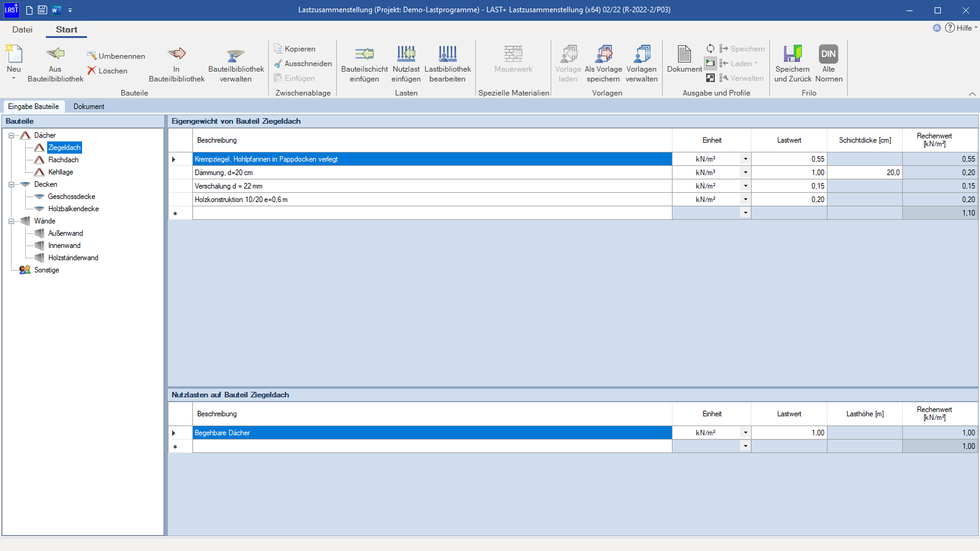This screenshot has width=980, height=551.
Task: Click Ausschneiden in the ribbon
Action: (x=303, y=63)
